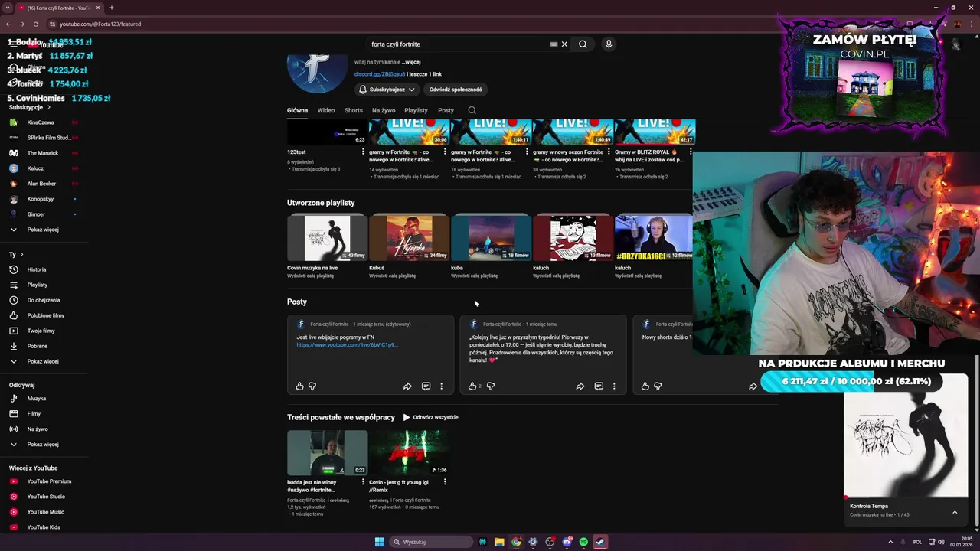Click the YouTube search input field

(458, 44)
